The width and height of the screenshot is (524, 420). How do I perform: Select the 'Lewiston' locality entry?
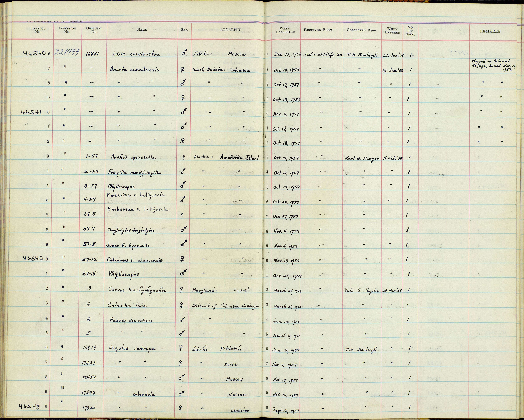[x=240, y=410]
